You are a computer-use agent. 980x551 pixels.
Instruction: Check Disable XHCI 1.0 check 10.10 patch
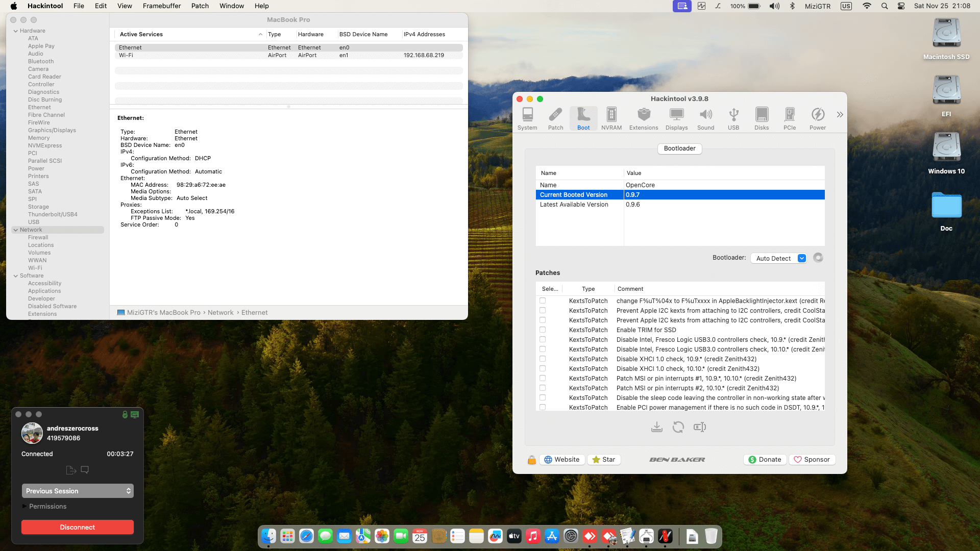[x=543, y=369]
